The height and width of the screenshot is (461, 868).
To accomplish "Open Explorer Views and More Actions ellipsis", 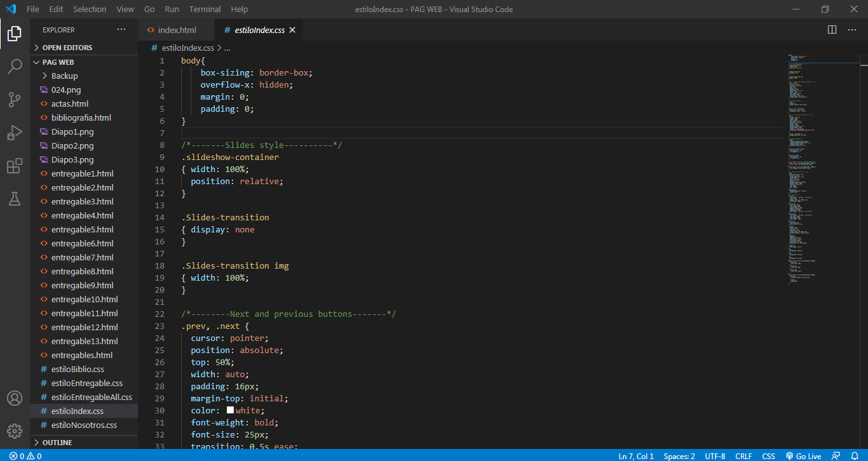I will (121, 29).
